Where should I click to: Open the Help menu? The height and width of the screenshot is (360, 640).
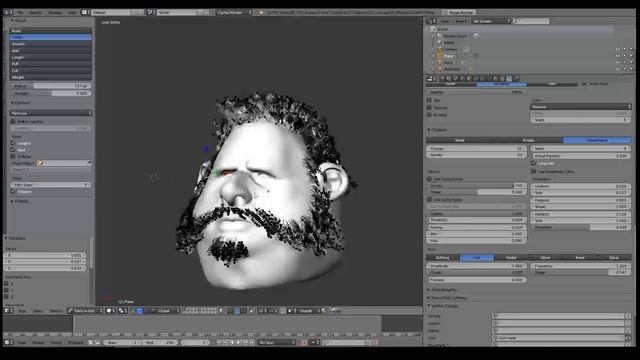pos(72,12)
